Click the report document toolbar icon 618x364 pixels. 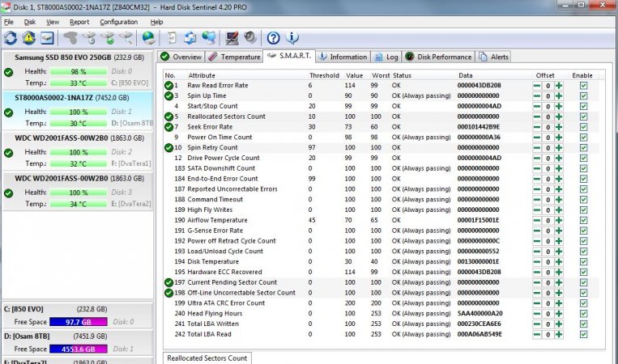tap(172, 38)
